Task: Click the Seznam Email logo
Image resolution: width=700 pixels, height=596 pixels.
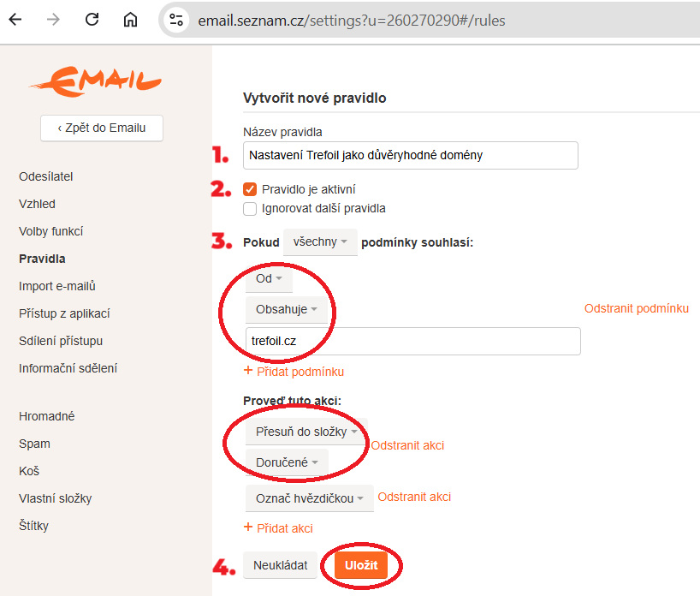Action: click(x=95, y=81)
